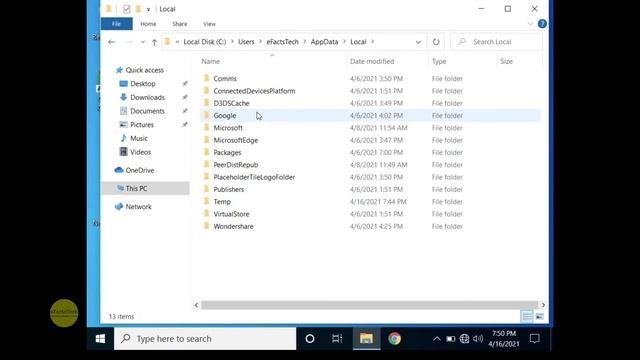
Task: Select Quick access in navigation pane
Action: pos(144,70)
